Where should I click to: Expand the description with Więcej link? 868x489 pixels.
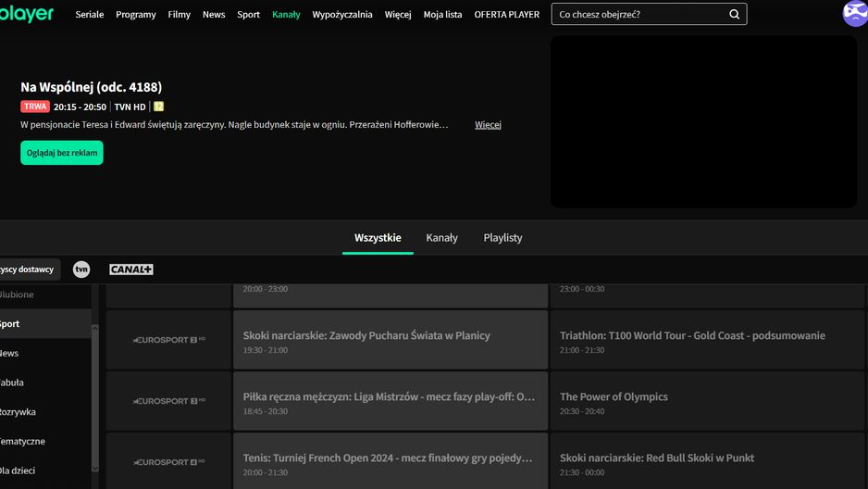coord(488,125)
